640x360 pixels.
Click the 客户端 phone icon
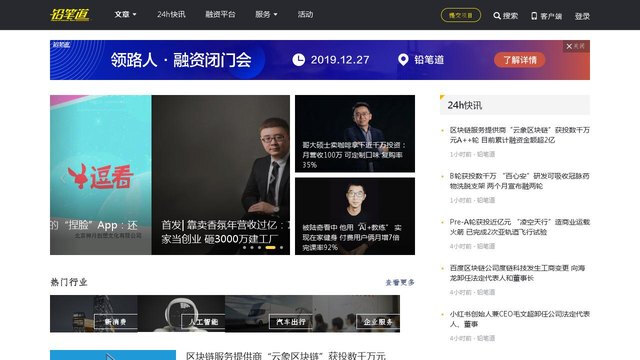(534, 16)
